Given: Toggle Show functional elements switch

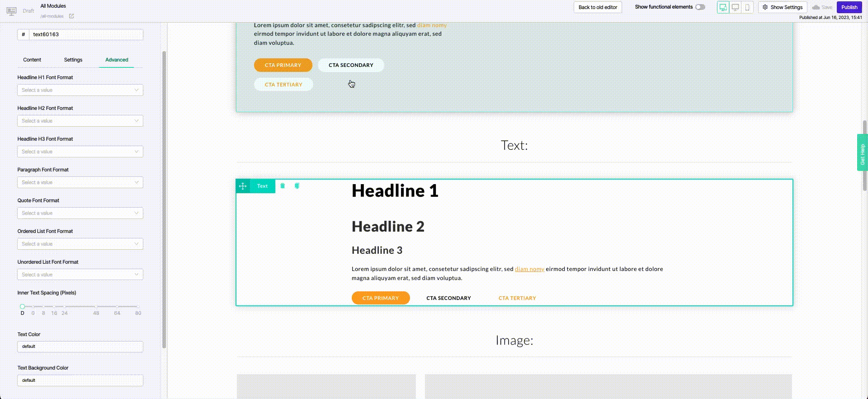Looking at the screenshot, I should pos(700,7).
